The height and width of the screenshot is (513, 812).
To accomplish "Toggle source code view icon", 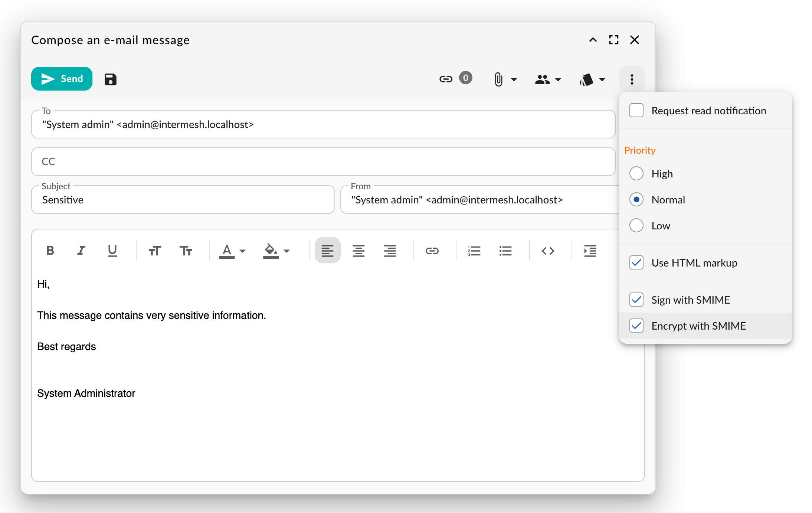I will pos(548,251).
